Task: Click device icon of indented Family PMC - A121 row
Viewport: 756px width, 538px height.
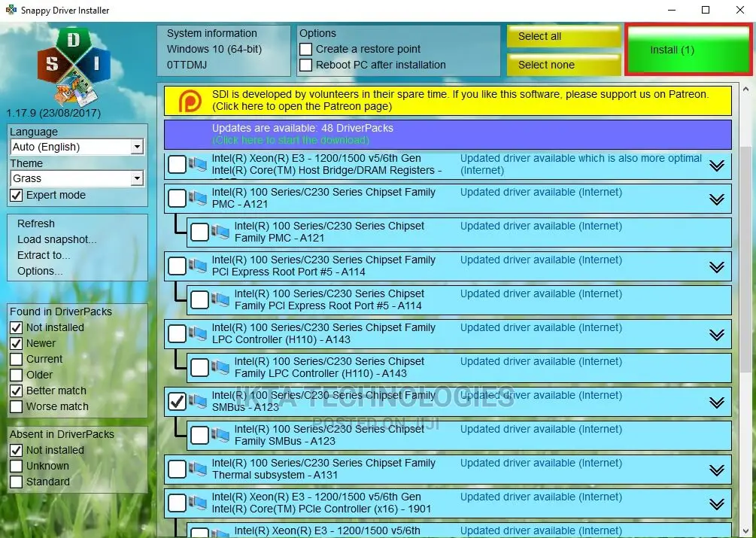Action: (220, 232)
